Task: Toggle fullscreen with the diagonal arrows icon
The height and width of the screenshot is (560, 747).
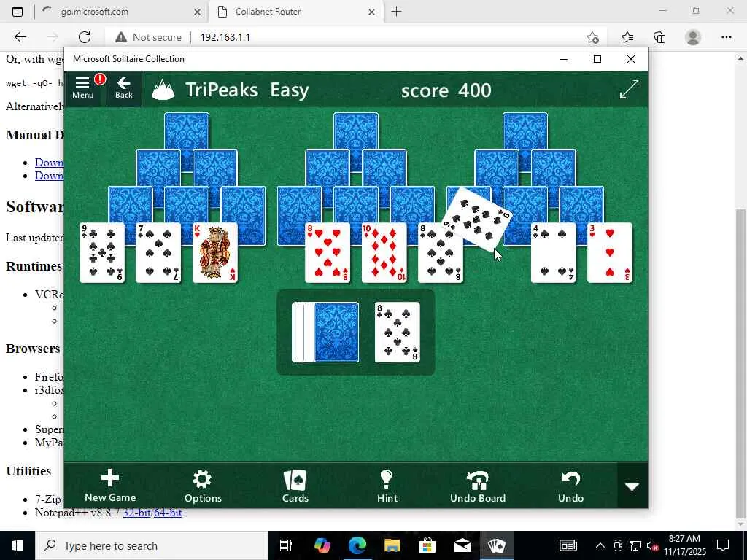Action: (629, 90)
